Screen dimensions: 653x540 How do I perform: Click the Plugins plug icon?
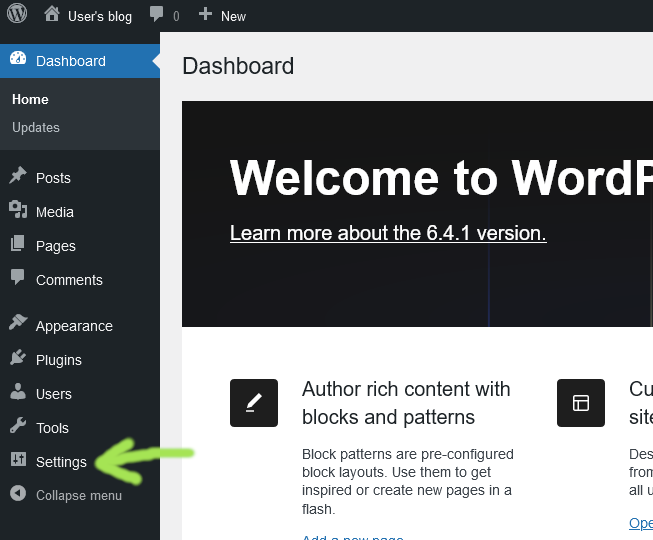click(17, 357)
